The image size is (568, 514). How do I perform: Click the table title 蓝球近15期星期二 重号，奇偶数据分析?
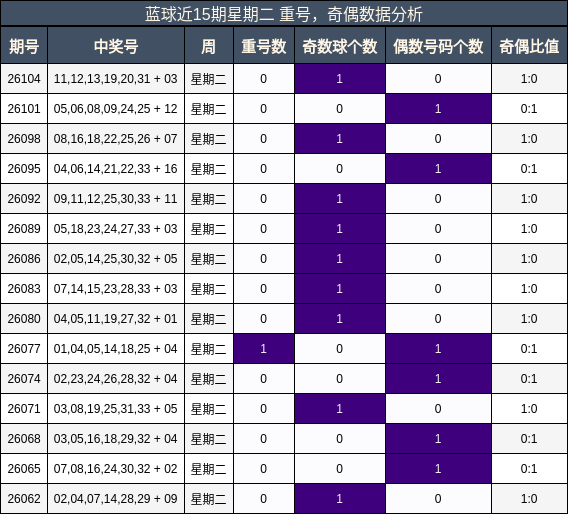coord(284,15)
